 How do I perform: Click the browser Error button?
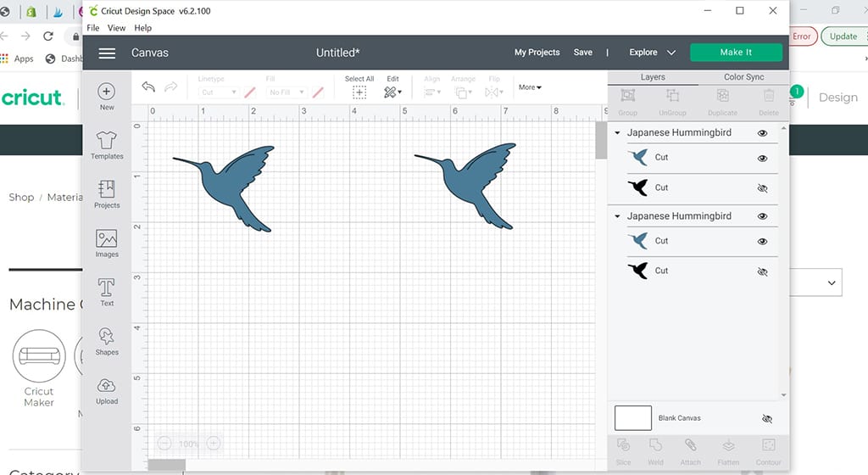(x=802, y=36)
